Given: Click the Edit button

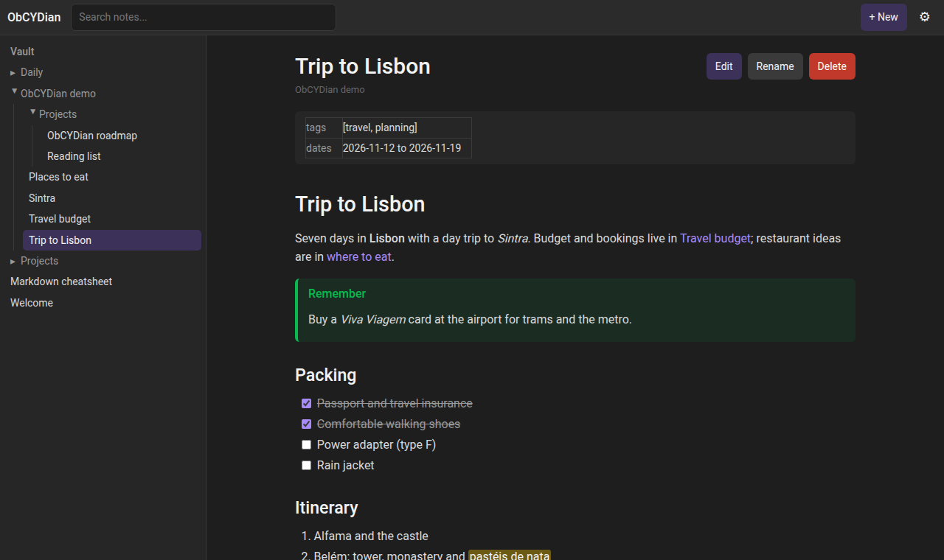Looking at the screenshot, I should (x=724, y=66).
